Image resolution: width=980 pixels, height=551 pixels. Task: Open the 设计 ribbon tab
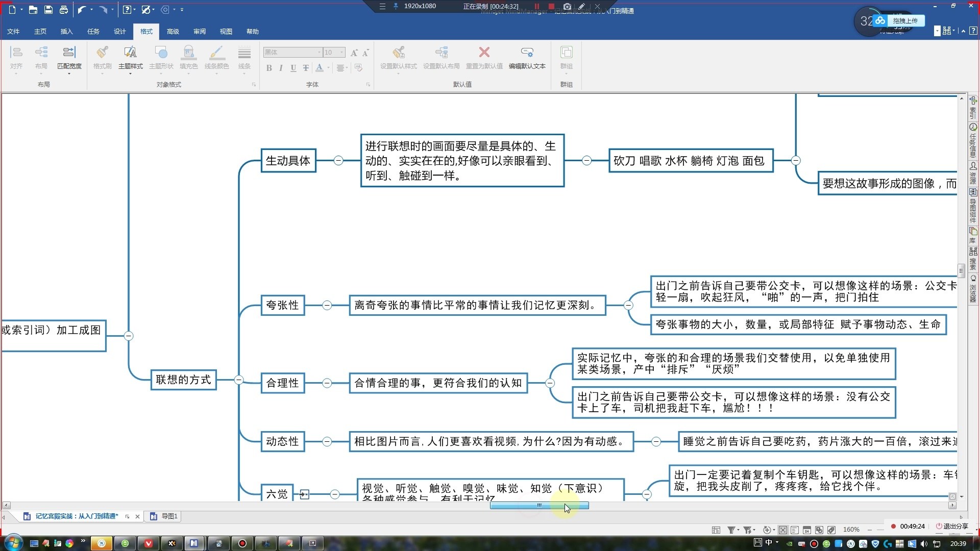click(119, 32)
